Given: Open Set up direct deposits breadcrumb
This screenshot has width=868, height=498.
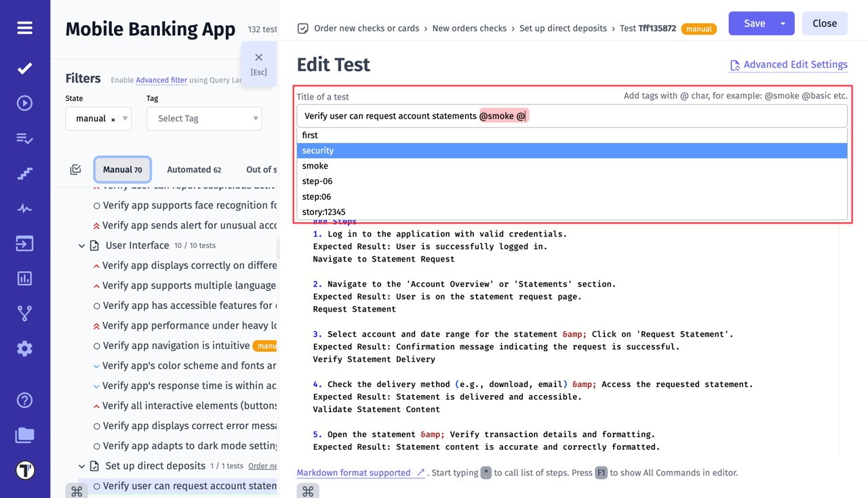Looking at the screenshot, I should [563, 28].
